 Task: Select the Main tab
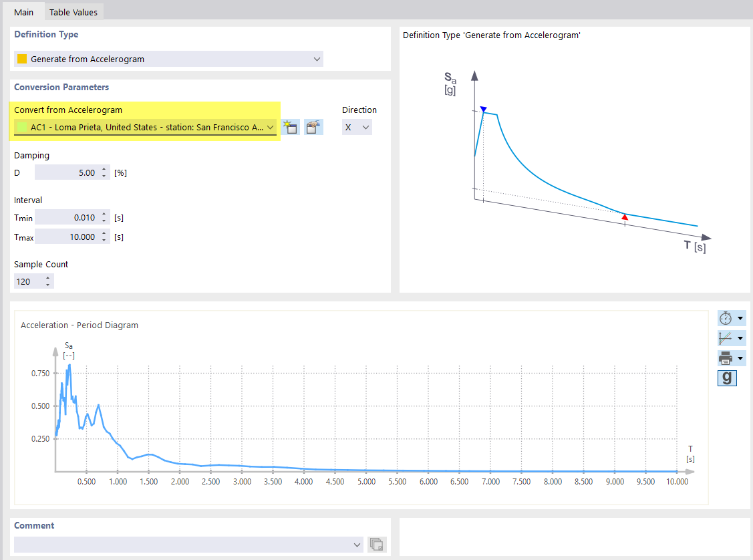tap(24, 11)
